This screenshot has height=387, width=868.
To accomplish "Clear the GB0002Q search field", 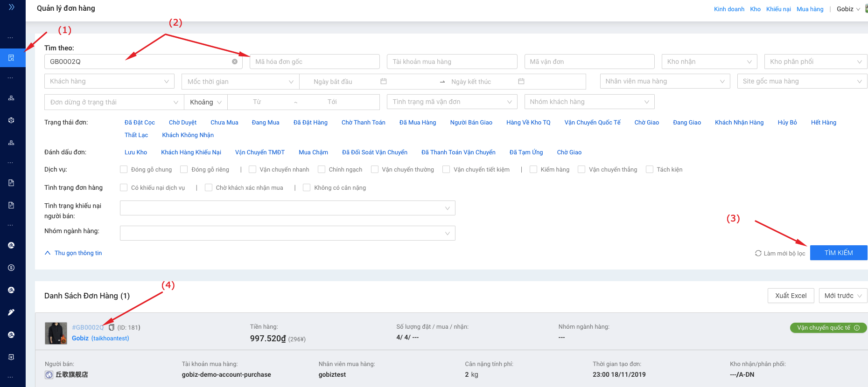I will (x=235, y=62).
